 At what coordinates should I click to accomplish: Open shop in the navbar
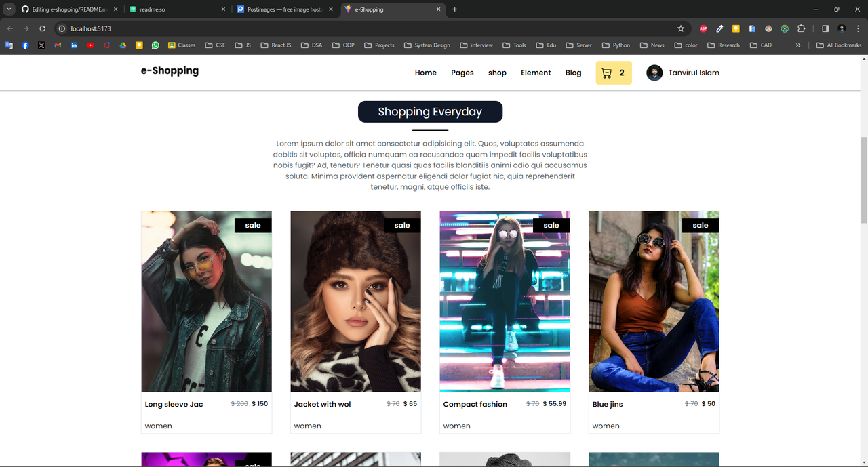(x=497, y=73)
